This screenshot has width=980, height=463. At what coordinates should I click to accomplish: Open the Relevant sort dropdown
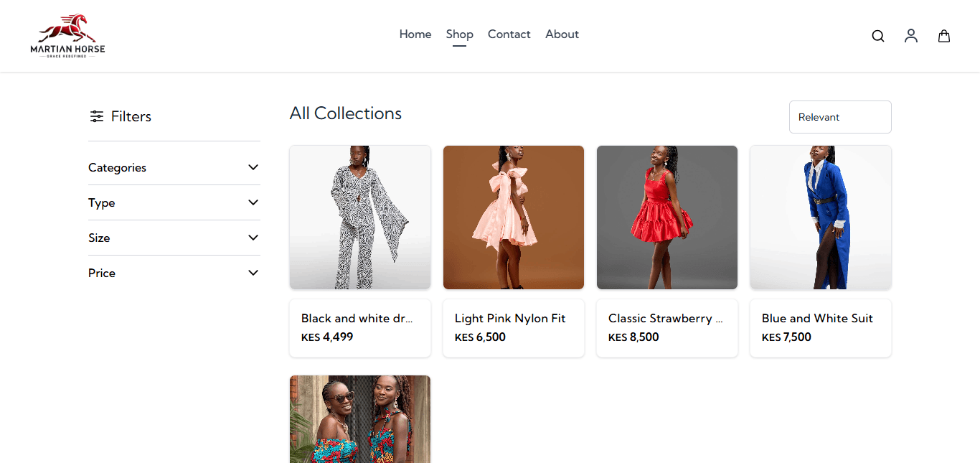point(839,117)
